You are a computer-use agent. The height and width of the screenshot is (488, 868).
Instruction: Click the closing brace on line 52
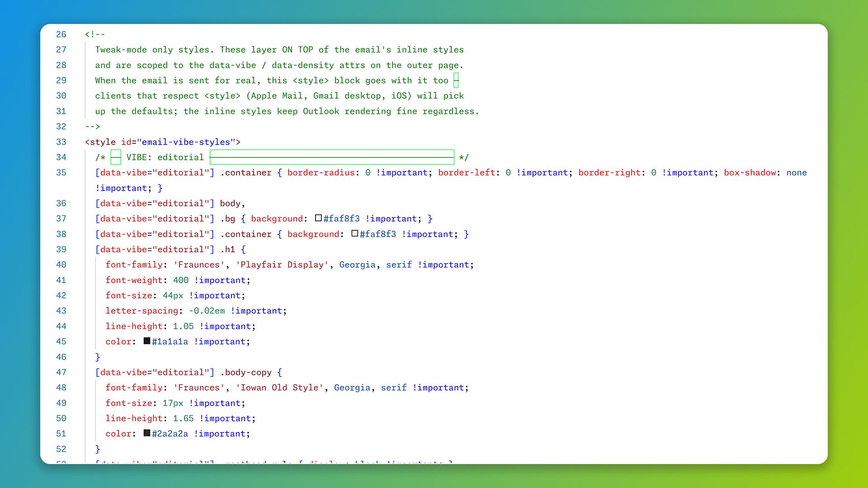[98, 449]
